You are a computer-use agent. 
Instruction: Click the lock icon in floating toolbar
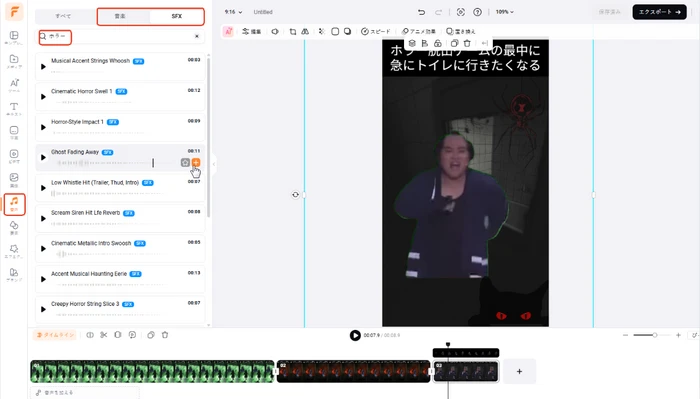(x=438, y=43)
